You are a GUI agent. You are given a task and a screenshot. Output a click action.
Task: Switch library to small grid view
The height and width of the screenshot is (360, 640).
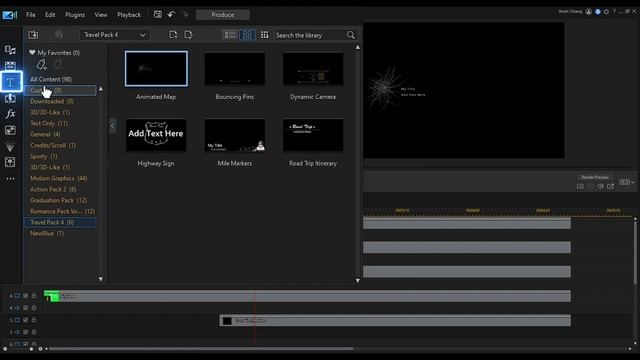pyautogui.click(x=264, y=35)
